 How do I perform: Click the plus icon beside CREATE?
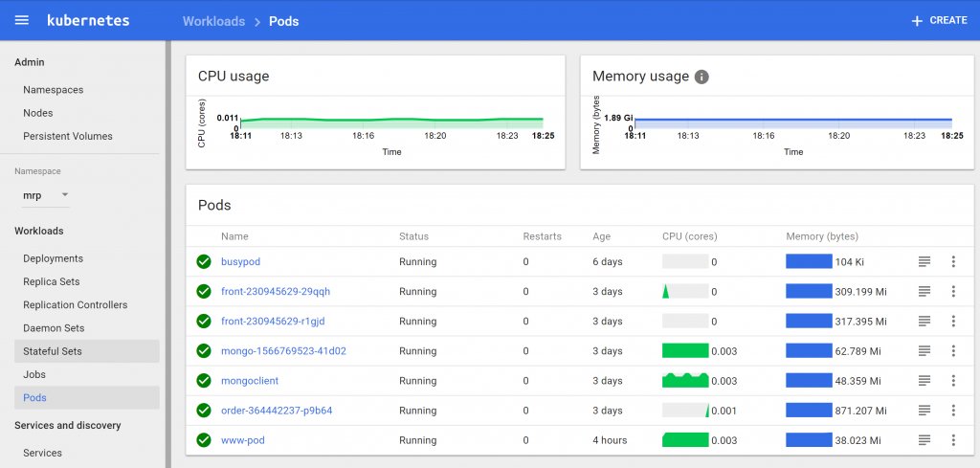coord(917,21)
